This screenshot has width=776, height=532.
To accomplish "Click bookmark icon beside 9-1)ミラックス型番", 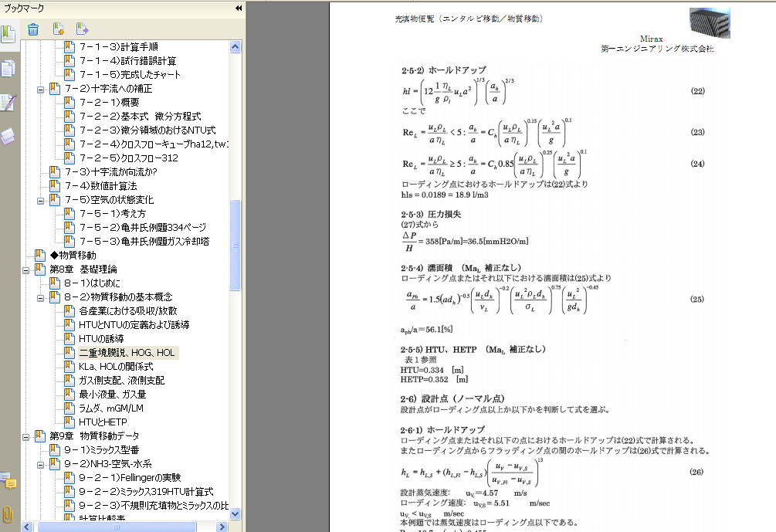I will (x=55, y=450).
